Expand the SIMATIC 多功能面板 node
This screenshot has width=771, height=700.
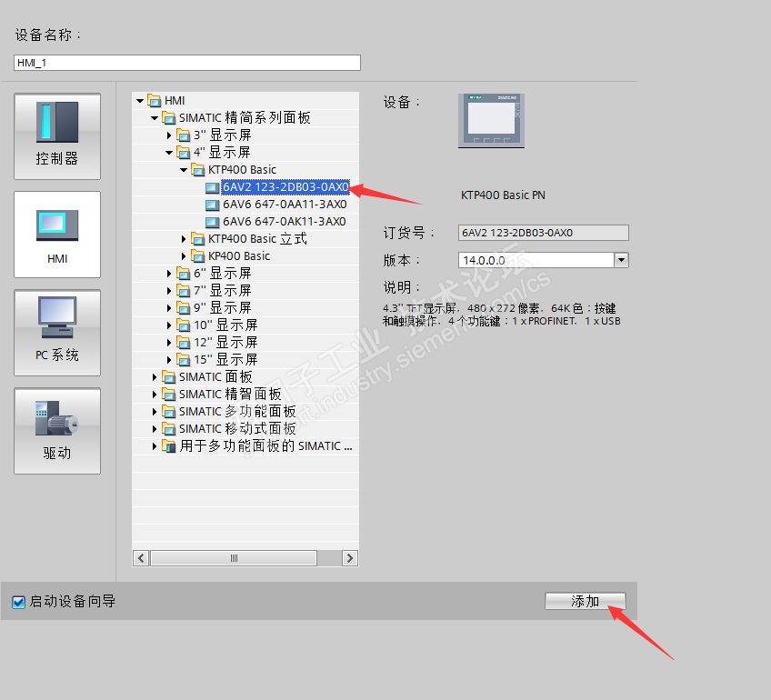pyautogui.click(x=155, y=412)
